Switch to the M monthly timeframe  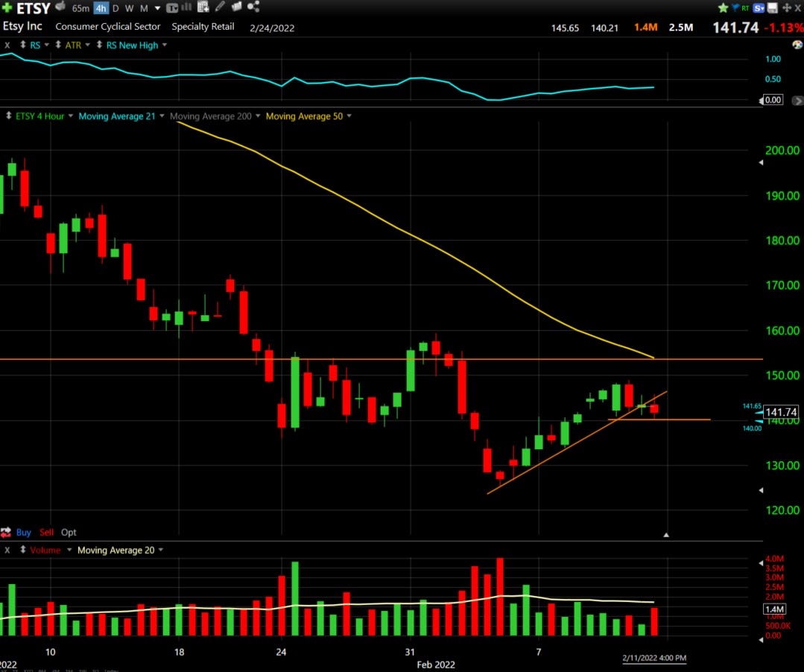pos(144,8)
